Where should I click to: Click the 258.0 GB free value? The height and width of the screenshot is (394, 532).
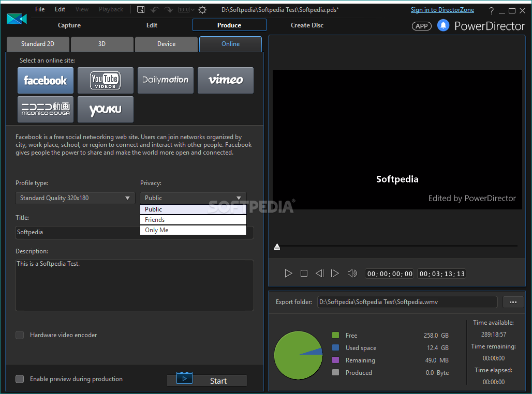(436, 336)
